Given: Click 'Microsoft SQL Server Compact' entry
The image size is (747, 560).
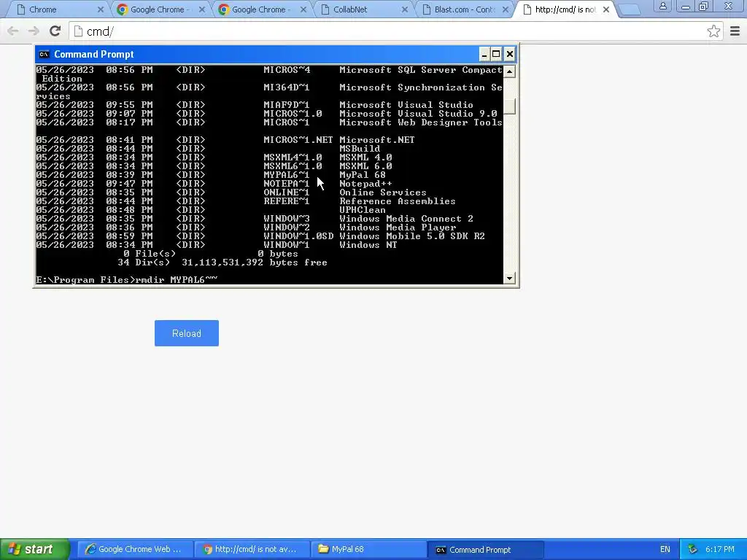Looking at the screenshot, I should coord(421,70).
